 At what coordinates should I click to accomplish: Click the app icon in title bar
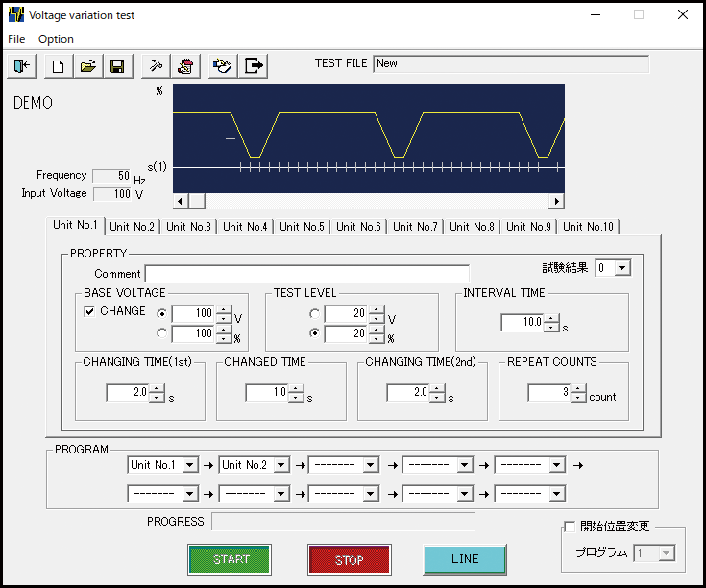coord(16,14)
